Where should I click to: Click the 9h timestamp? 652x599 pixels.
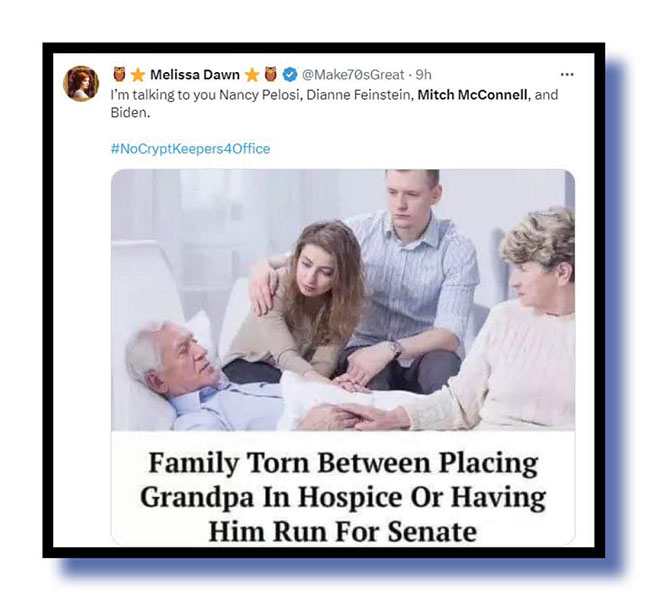[424, 75]
